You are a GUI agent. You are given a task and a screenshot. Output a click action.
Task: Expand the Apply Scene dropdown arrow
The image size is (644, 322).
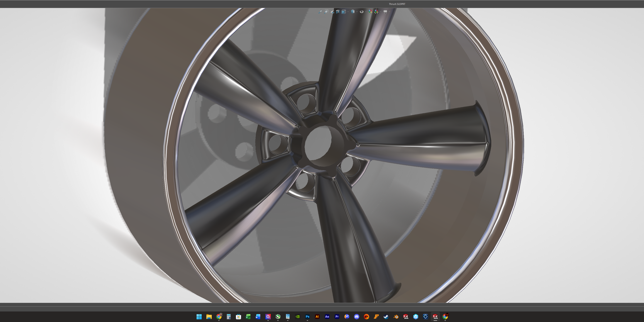tap(381, 12)
